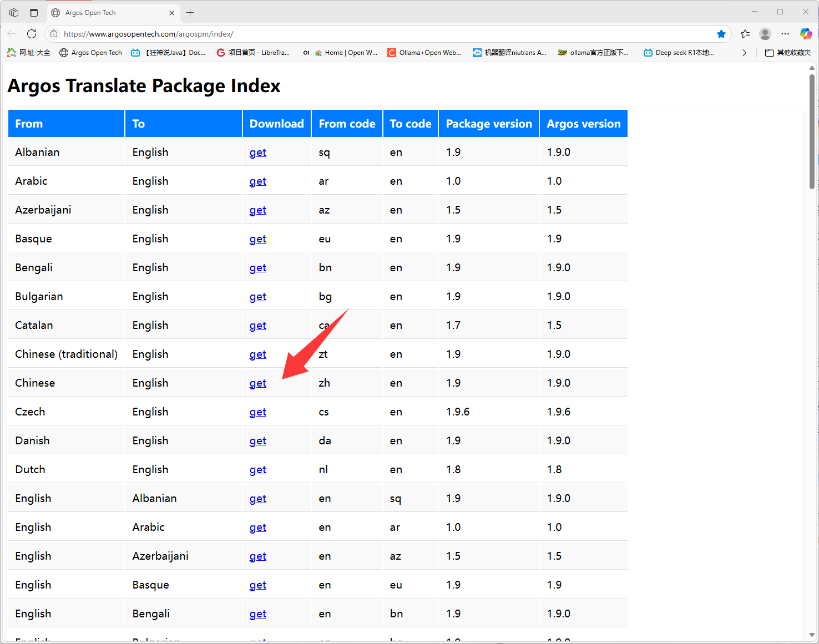View site information lock icon
The image size is (819, 644).
point(54,34)
